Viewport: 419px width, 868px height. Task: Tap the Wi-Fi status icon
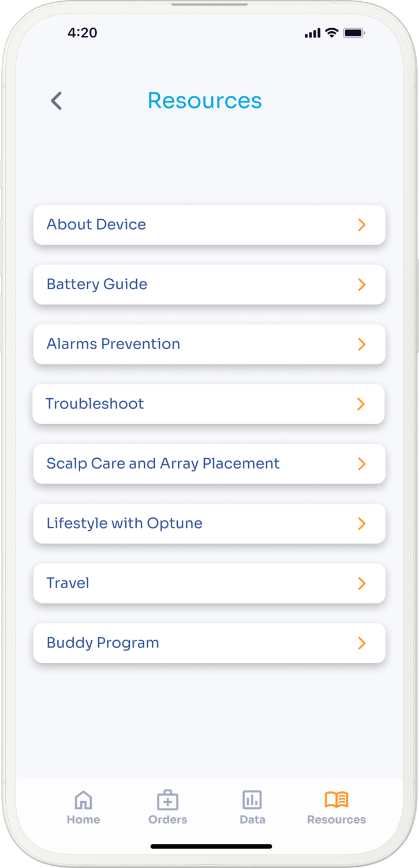331,33
